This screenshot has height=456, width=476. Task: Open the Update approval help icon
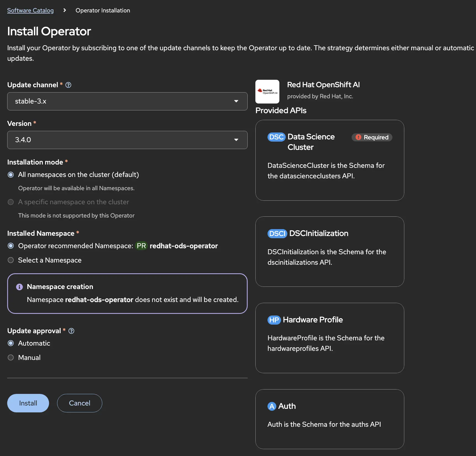pos(71,331)
